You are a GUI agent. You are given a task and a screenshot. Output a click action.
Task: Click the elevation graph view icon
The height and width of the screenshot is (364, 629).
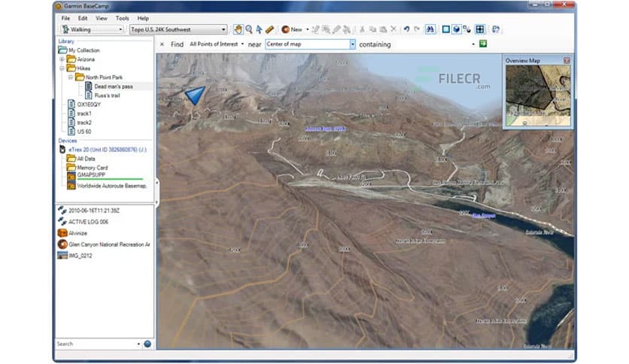[466, 29]
